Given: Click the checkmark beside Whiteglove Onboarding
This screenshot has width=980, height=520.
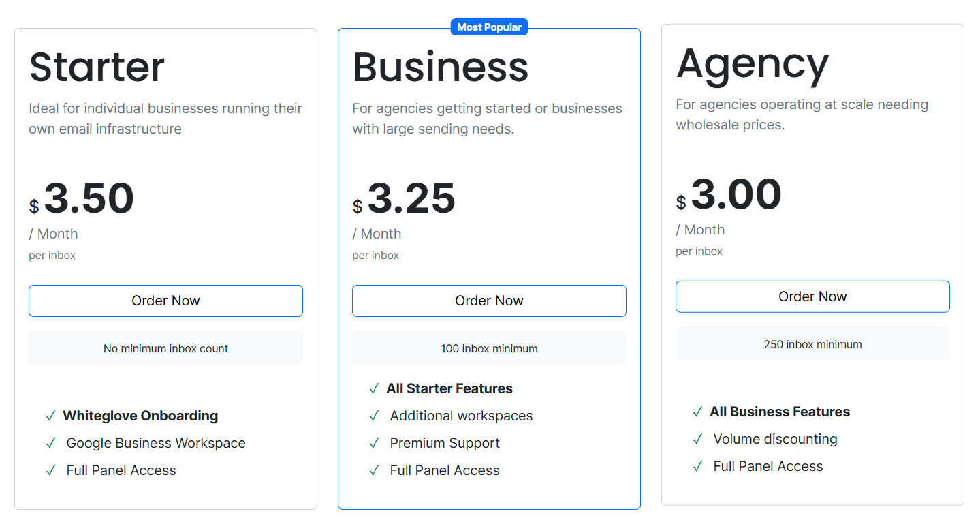Looking at the screenshot, I should tap(50, 416).
